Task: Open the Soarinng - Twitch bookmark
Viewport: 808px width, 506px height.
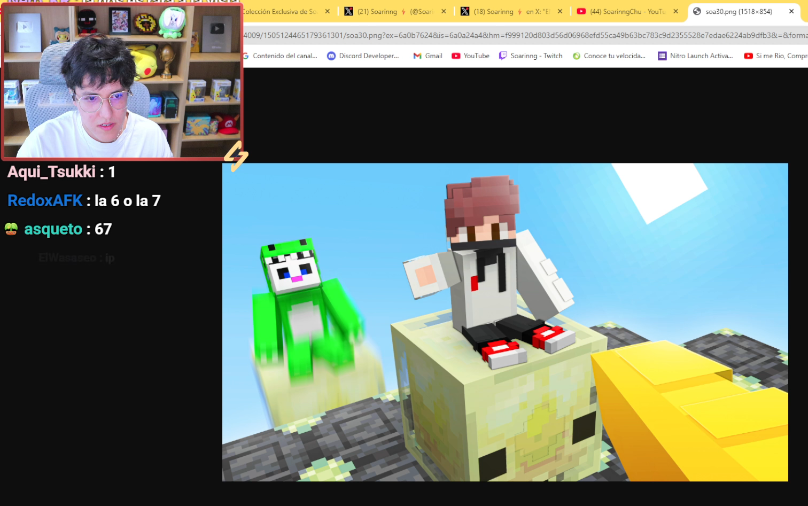Action: [530, 56]
